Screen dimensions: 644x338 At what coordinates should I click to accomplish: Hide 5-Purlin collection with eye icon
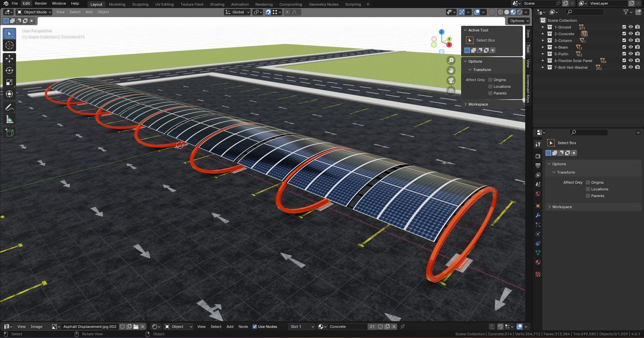click(631, 54)
